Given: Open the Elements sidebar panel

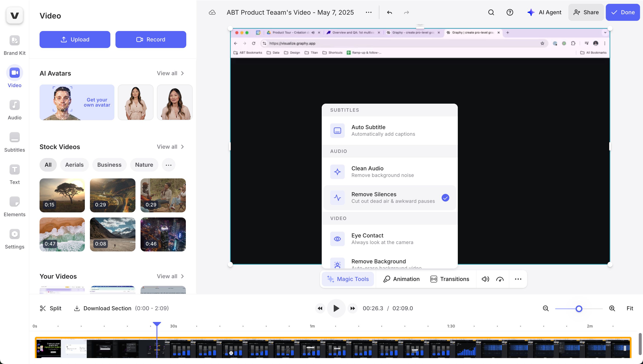Looking at the screenshot, I should 14,206.
